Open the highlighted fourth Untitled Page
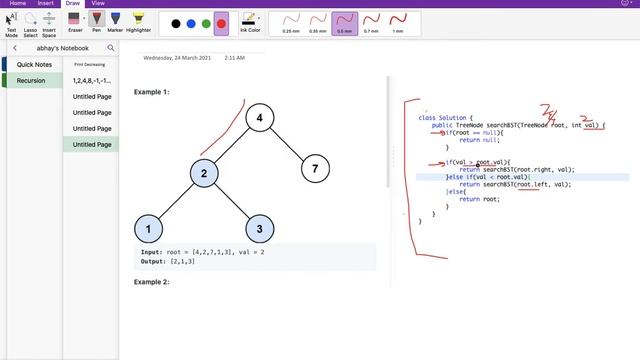 [x=91, y=144]
